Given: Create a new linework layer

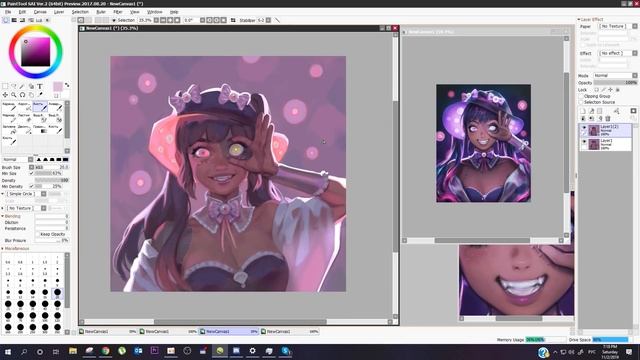Looking at the screenshot, I should [x=591, y=111].
